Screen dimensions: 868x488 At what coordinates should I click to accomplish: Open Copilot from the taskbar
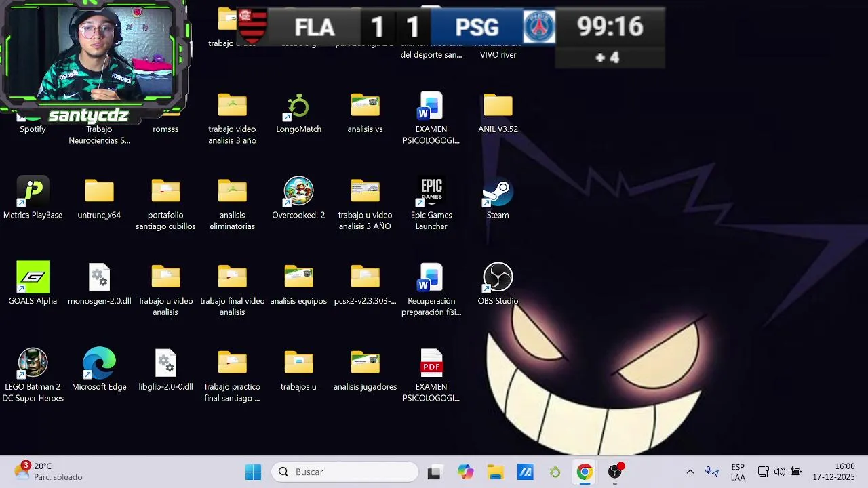[465, 472]
